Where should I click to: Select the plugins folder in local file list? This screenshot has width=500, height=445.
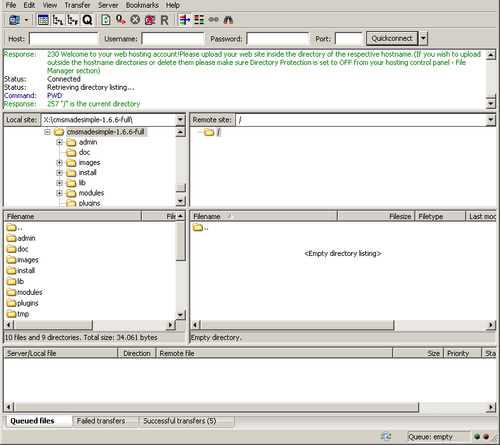pos(22,303)
